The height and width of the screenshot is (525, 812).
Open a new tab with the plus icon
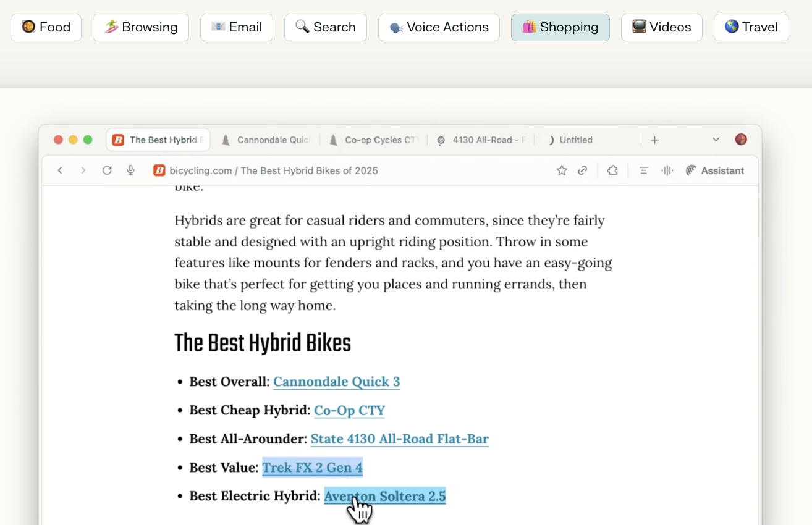(x=654, y=140)
